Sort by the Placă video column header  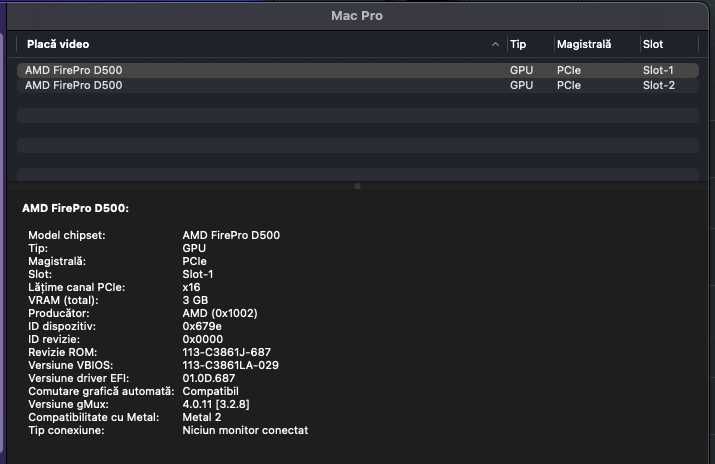point(261,44)
